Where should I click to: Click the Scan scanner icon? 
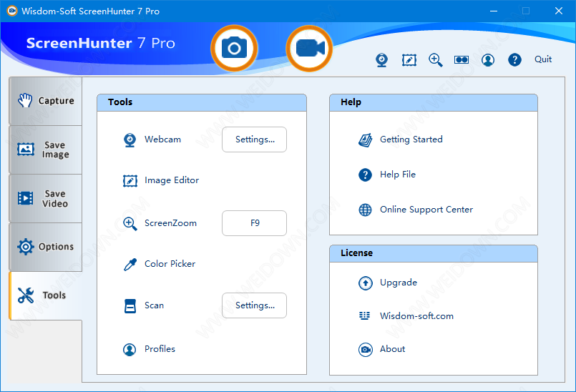coord(130,305)
